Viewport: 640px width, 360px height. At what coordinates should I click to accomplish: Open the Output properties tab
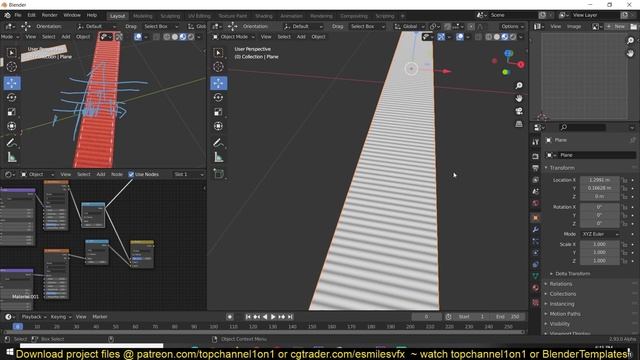[x=536, y=168]
